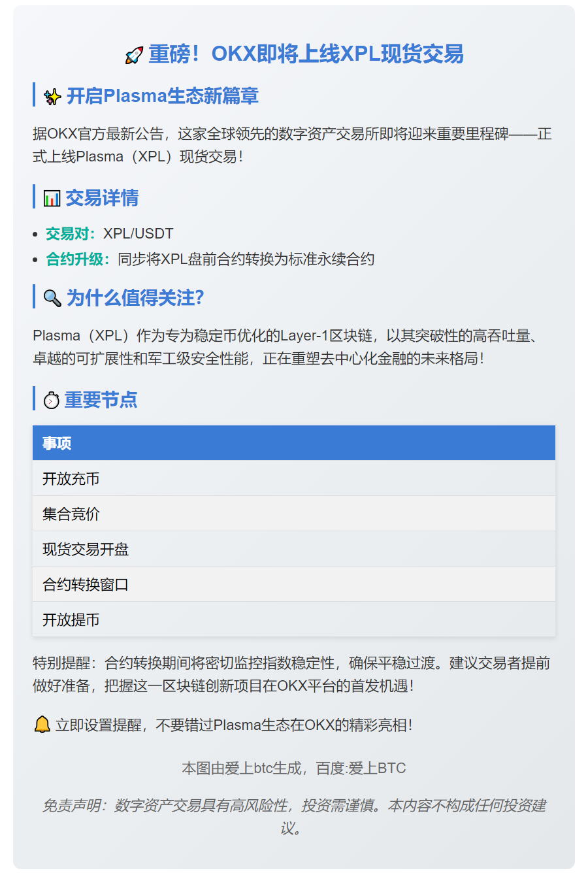Screen dimensions: 588x890
Task: Click the main title 重磅！OKX即将上线XPL现货交易
Action: tap(306, 54)
